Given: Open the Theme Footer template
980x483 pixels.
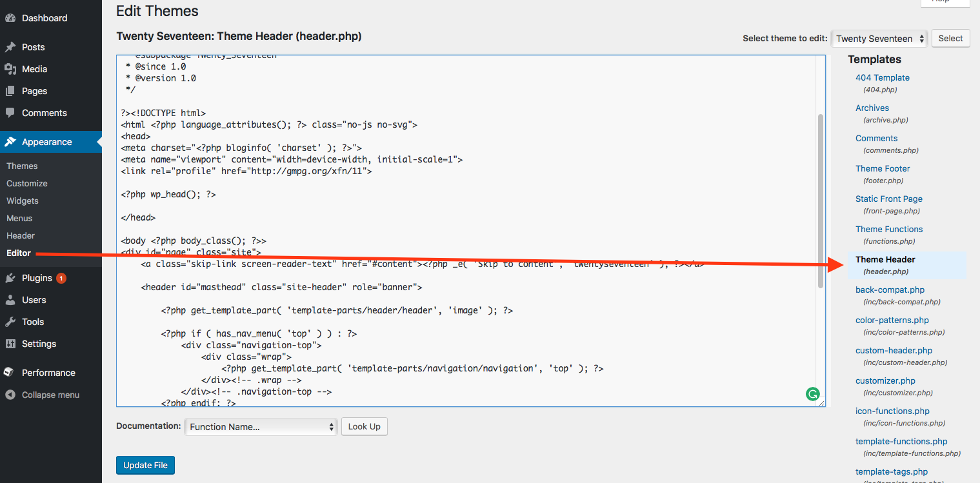Looking at the screenshot, I should 883,168.
